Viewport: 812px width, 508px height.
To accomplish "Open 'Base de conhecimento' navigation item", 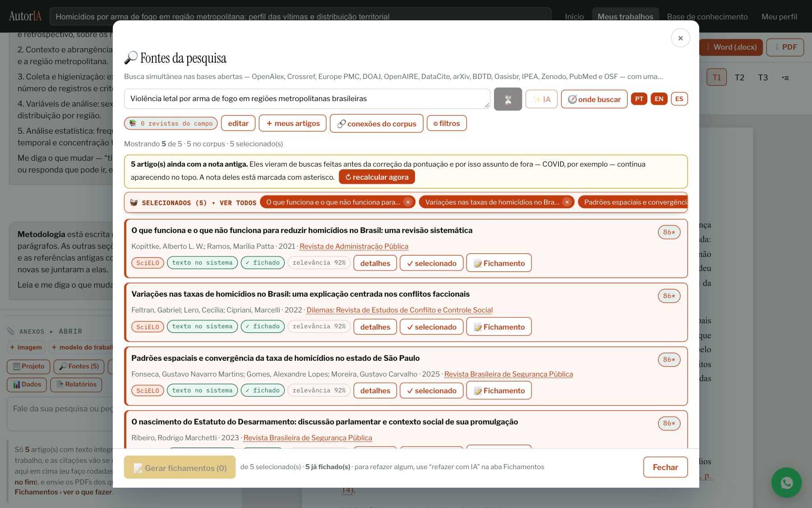I will (x=707, y=17).
